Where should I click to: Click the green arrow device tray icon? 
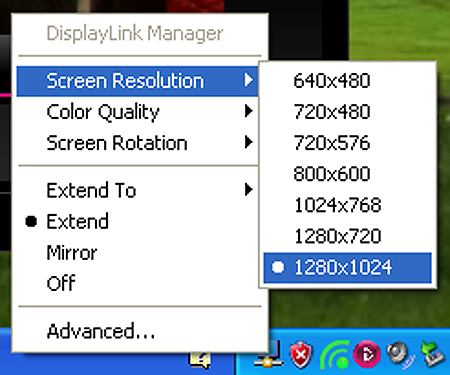(x=433, y=354)
